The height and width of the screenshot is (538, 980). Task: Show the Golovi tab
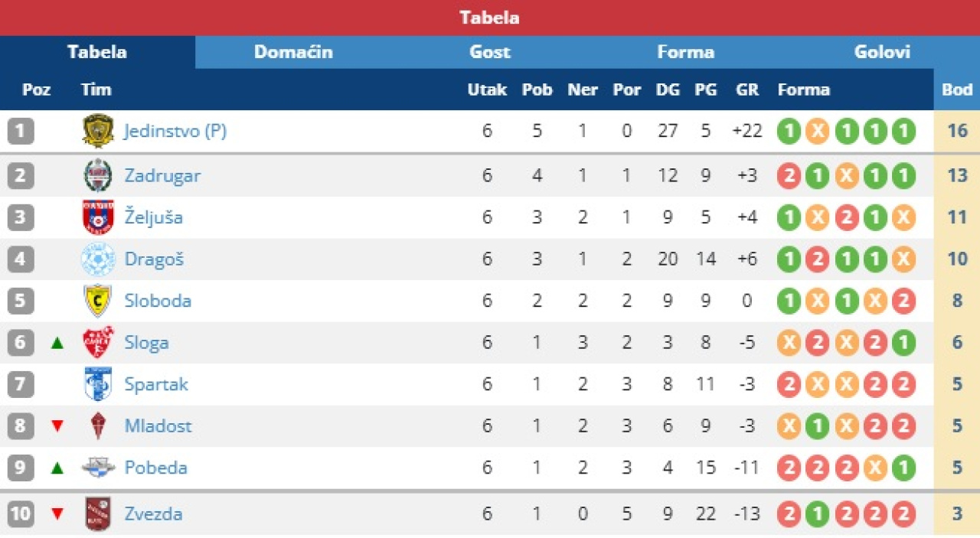click(x=882, y=52)
